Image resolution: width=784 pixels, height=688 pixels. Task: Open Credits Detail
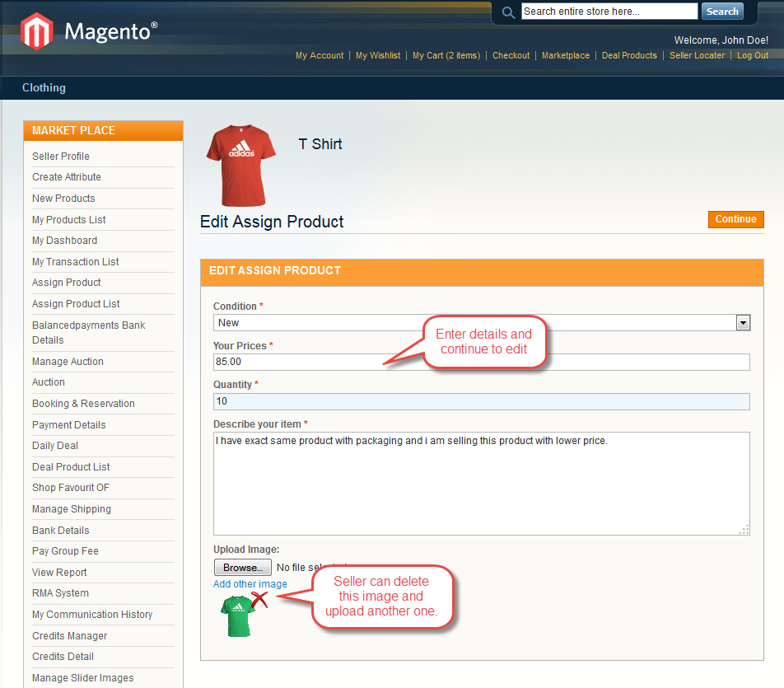point(63,657)
